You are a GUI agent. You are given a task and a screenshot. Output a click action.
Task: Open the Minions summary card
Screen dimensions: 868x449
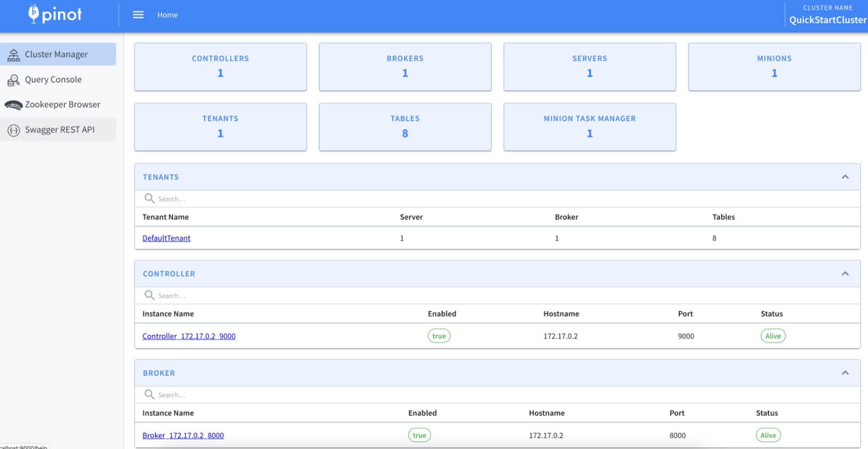[774, 67]
